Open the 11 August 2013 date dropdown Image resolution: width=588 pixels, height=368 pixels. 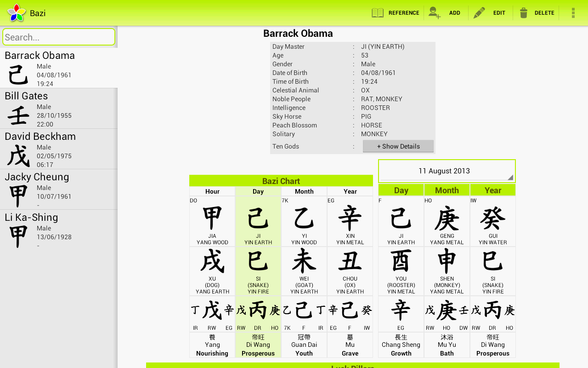point(447,171)
